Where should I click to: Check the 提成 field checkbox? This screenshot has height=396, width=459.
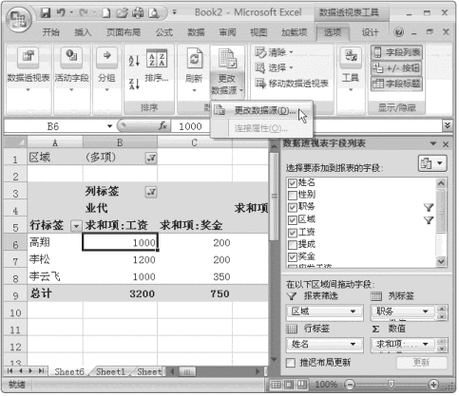[292, 245]
